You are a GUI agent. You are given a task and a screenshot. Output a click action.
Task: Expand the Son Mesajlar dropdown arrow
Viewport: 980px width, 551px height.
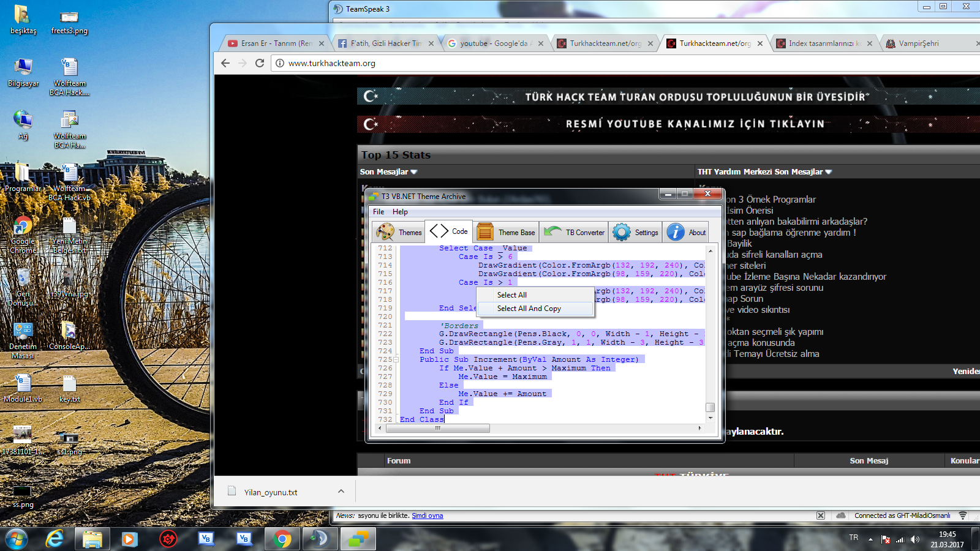point(414,172)
